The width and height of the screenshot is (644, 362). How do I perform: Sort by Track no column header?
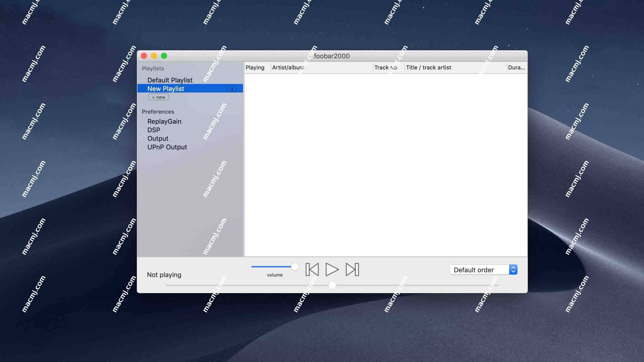pos(388,67)
